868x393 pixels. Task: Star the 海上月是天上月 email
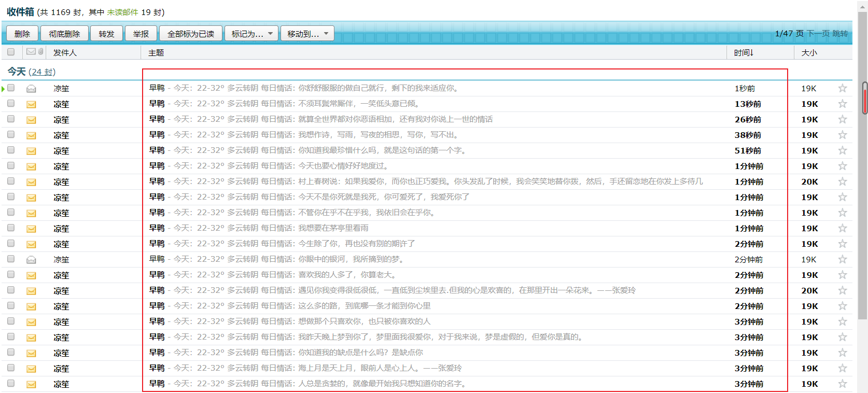click(x=843, y=368)
